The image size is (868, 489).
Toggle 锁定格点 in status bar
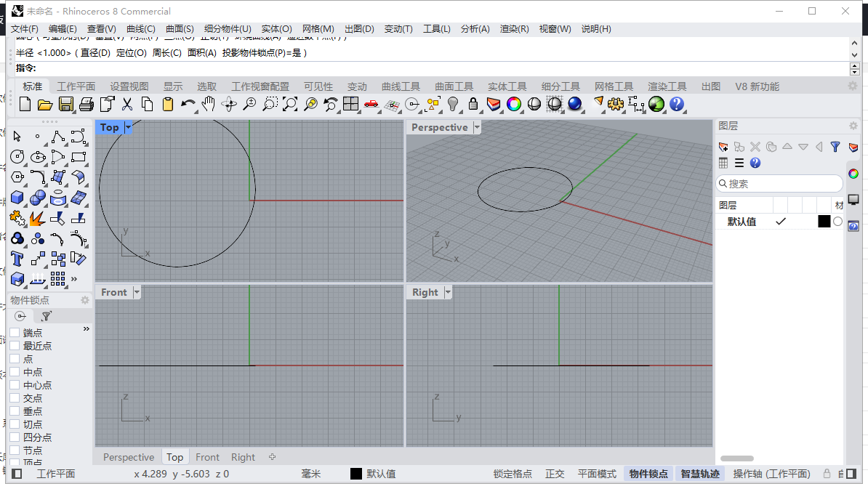(x=513, y=474)
